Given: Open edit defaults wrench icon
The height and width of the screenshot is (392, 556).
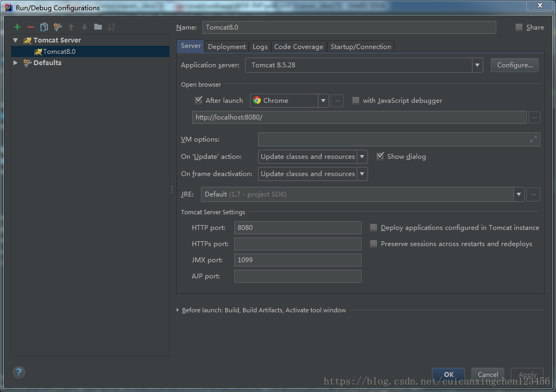Looking at the screenshot, I should (58, 27).
